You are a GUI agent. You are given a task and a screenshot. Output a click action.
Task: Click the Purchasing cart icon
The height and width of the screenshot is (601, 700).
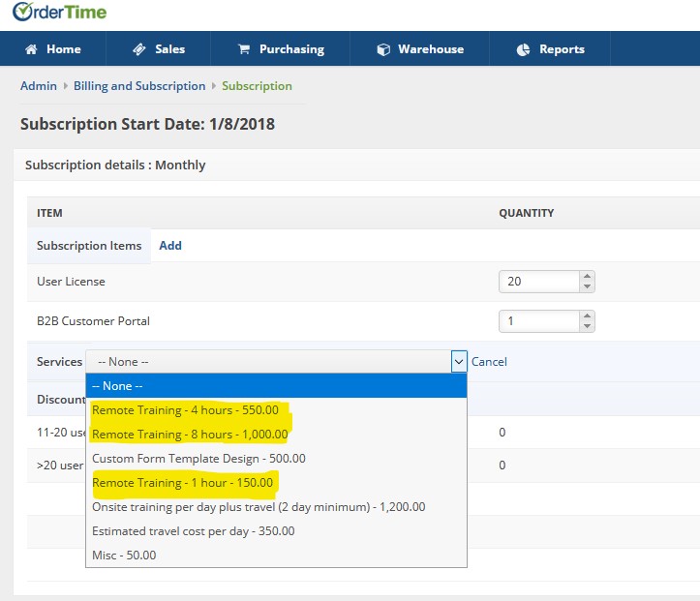pyautogui.click(x=244, y=49)
